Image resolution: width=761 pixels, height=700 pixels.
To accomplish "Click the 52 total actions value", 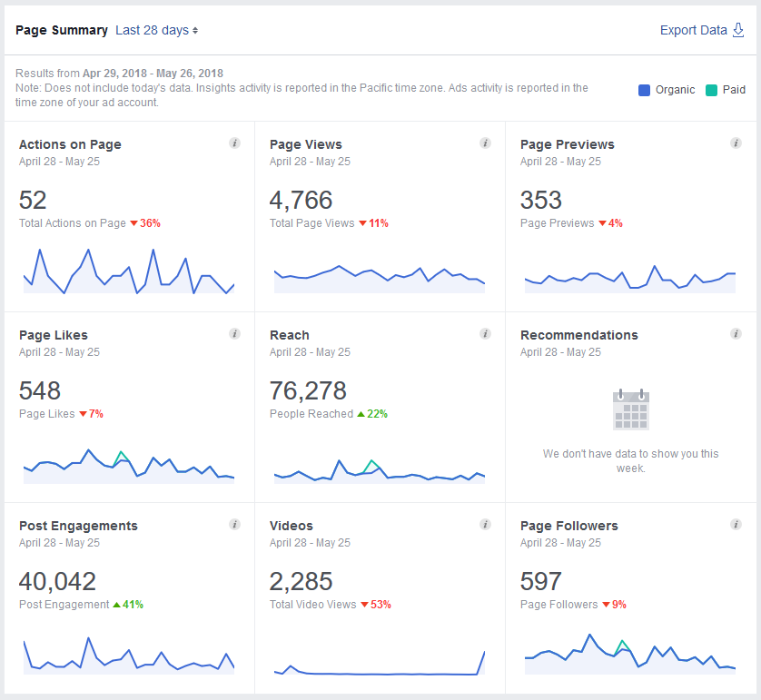I will click(x=33, y=200).
